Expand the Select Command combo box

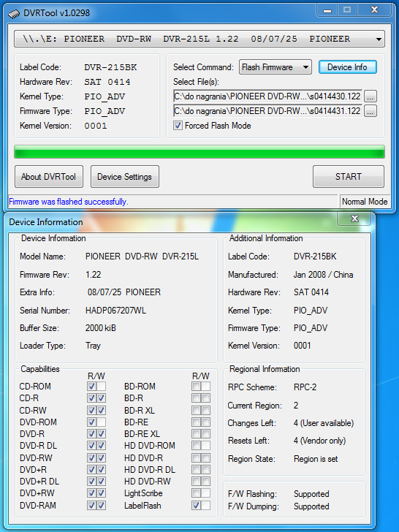(x=275, y=67)
